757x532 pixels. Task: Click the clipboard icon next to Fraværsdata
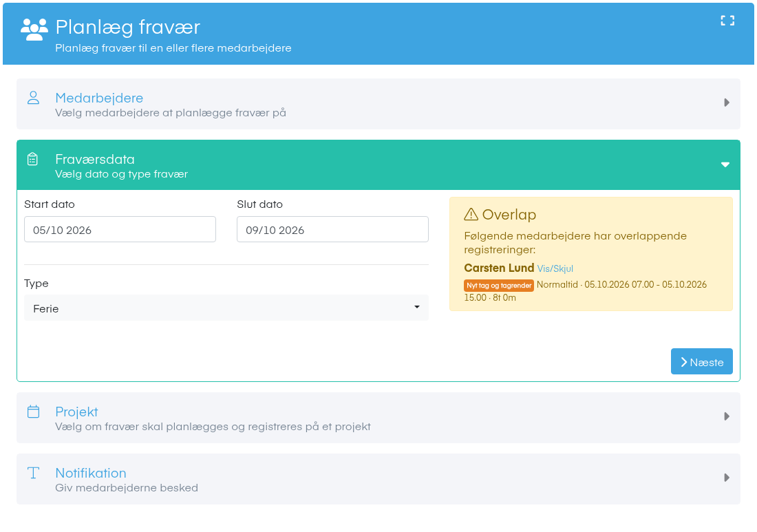click(32, 159)
